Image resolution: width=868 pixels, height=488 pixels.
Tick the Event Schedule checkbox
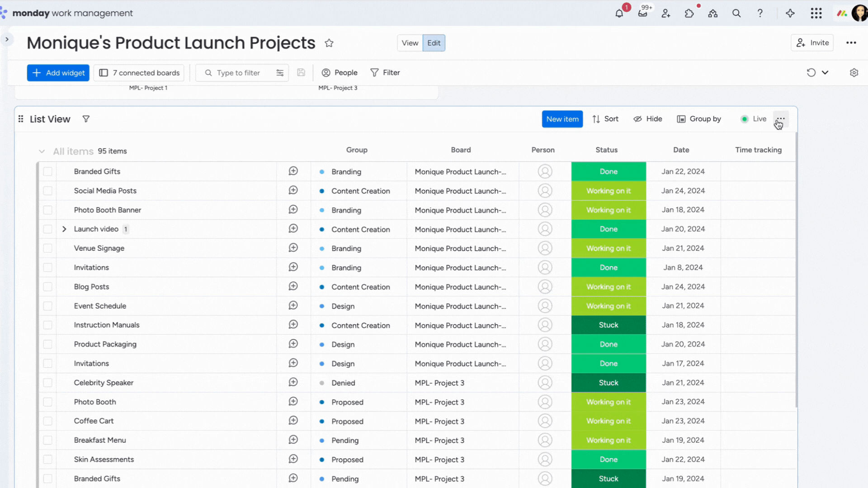click(x=47, y=306)
